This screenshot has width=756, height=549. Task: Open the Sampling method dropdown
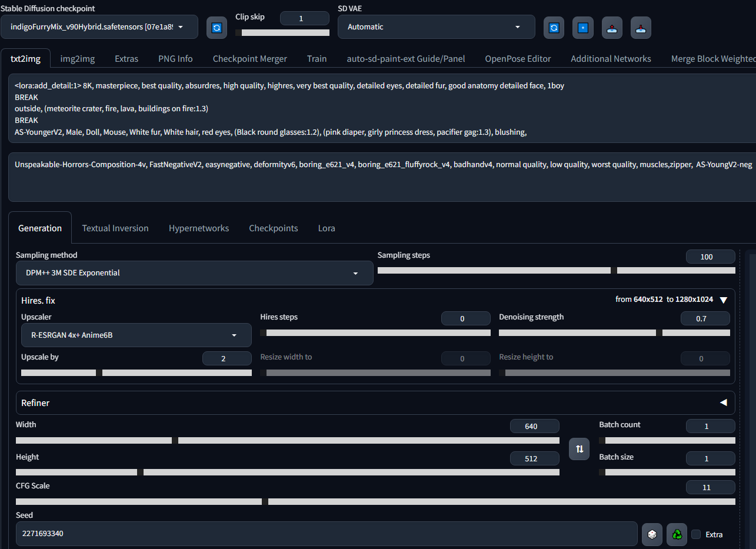click(194, 273)
